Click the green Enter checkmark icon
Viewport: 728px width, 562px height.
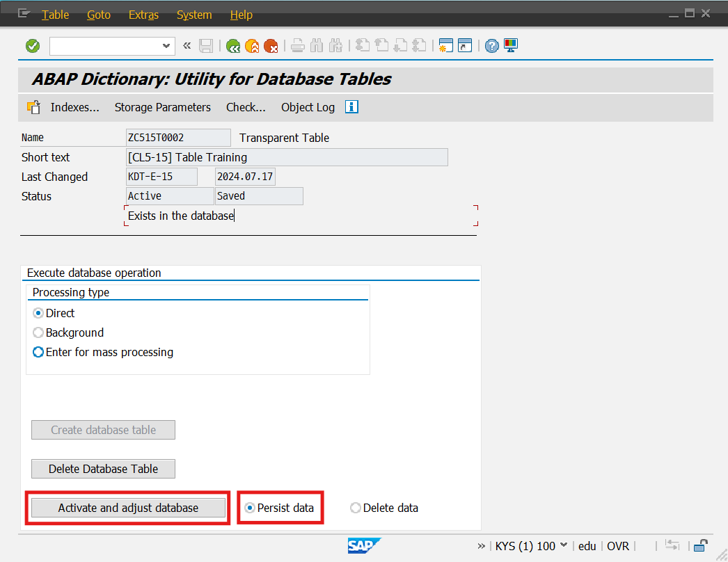point(33,46)
